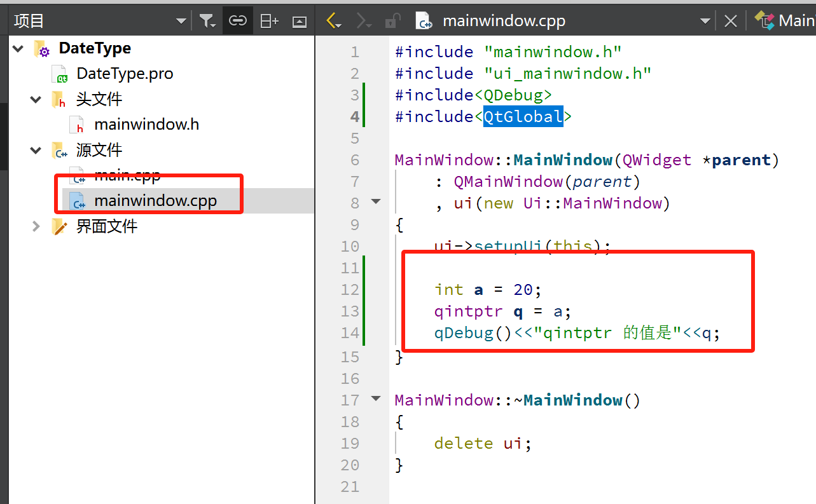Click the mainwindow.cpp file icon in tree
This screenshot has width=816, height=504.
[x=77, y=201]
